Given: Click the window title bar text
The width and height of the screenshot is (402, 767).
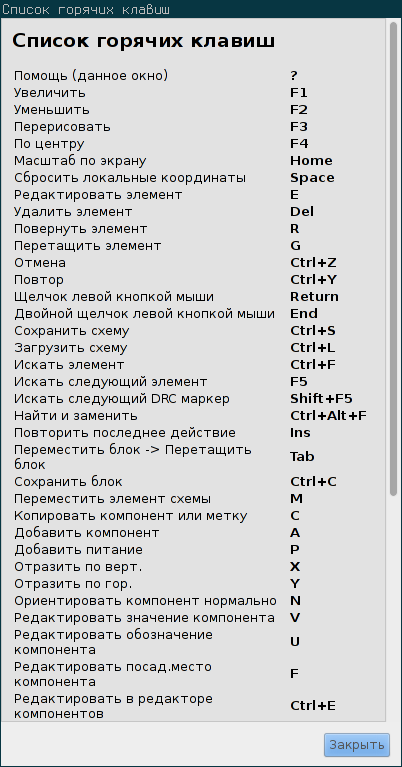Looking at the screenshot, I should [x=86, y=9].
